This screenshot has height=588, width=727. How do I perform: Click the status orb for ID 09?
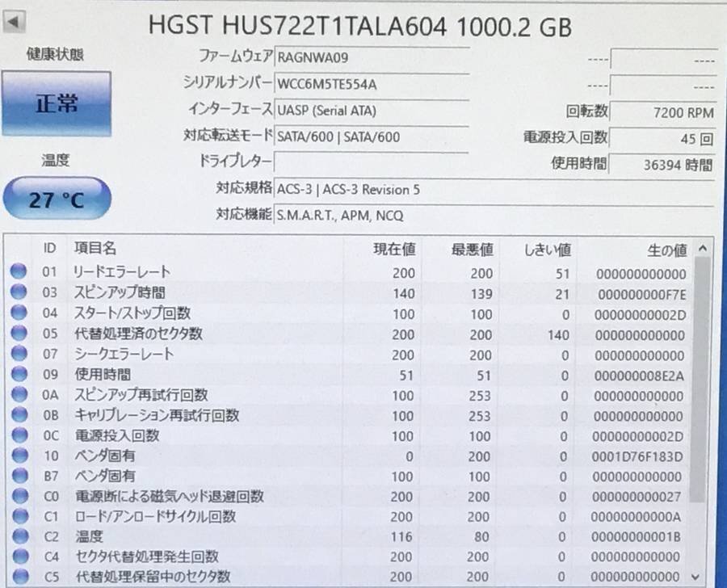pos(19,373)
